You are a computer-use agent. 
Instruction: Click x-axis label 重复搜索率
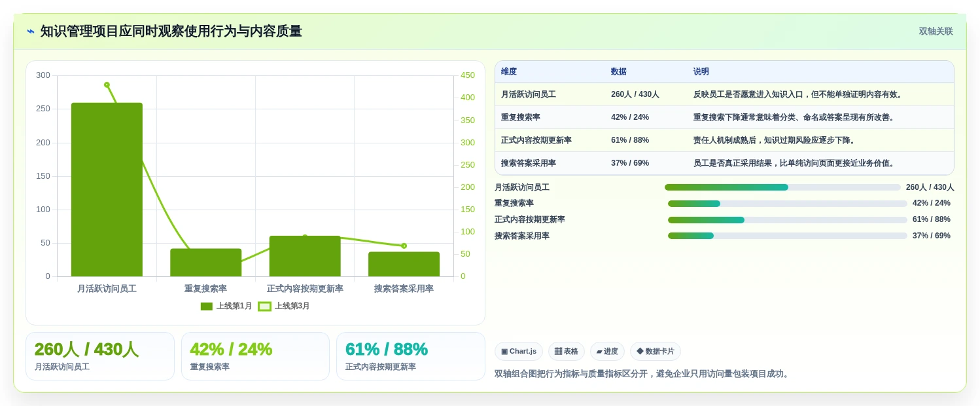(206, 288)
